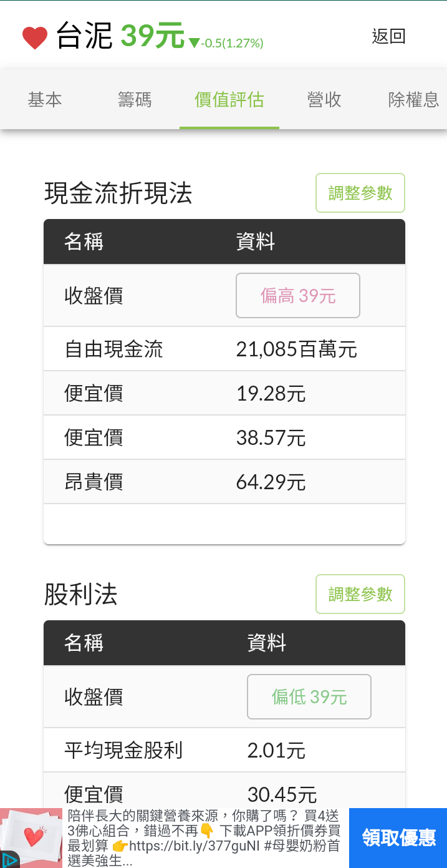This screenshot has height=868, width=447.
Task: Open the ad thumbnail with heart image
Action: pos(31,838)
